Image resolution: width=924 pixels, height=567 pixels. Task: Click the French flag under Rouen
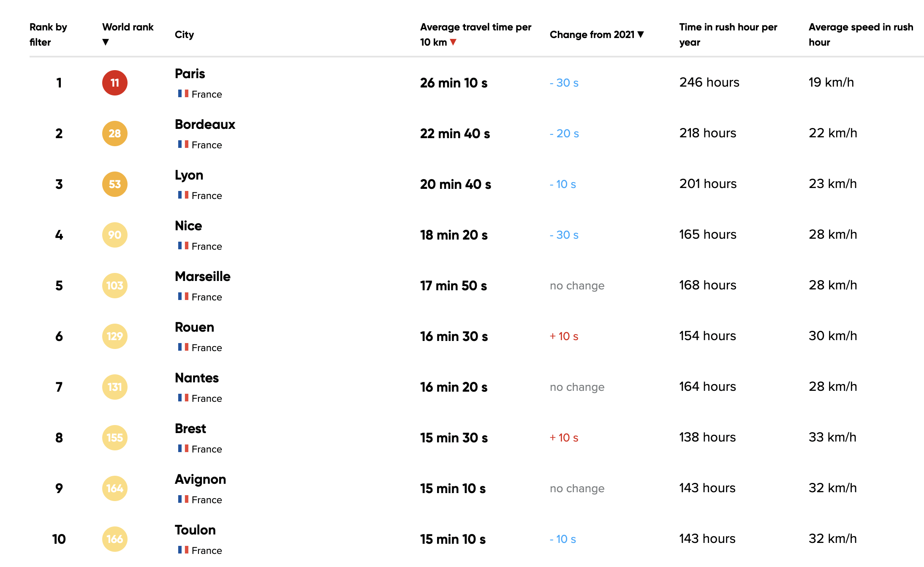[183, 347]
